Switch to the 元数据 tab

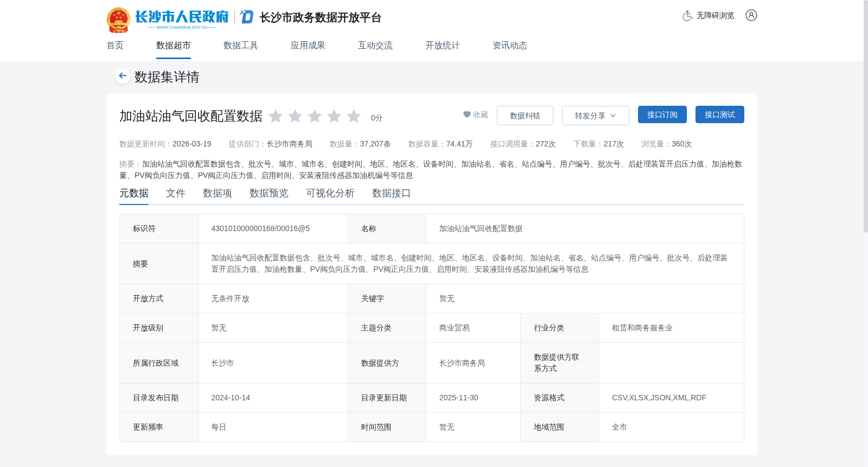click(x=134, y=193)
